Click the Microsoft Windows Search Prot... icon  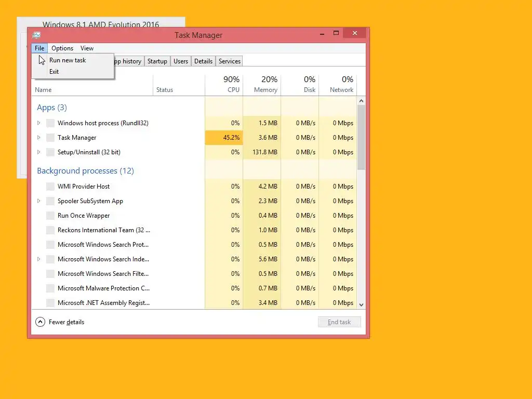click(50, 245)
